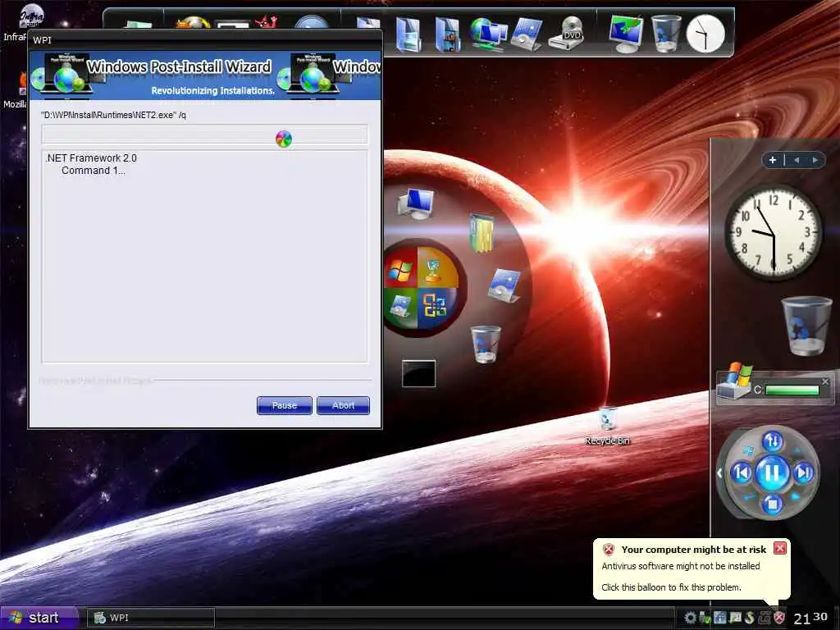Go to next sidebar page arrow
The width and height of the screenshot is (840, 630).
[815, 160]
